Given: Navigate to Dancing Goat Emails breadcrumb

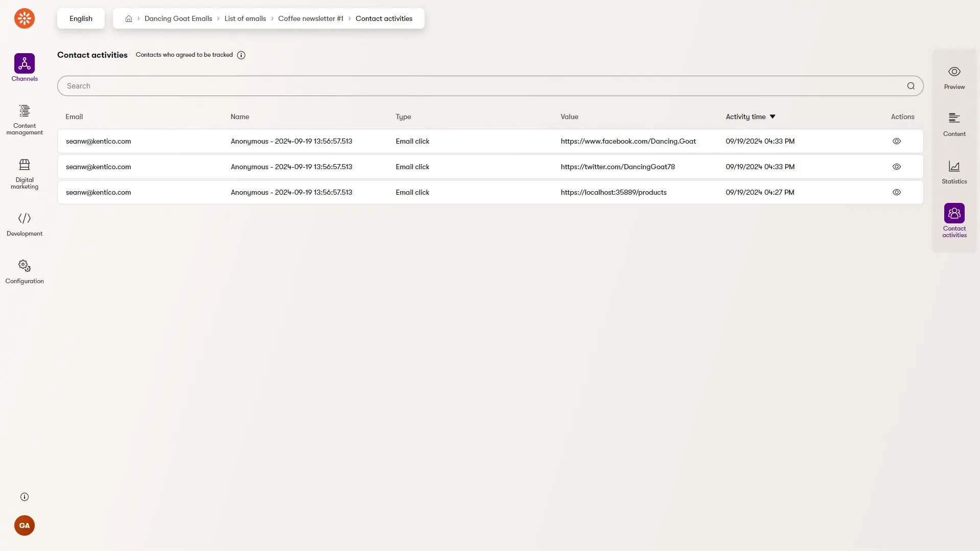Looking at the screenshot, I should pos(178,18).
